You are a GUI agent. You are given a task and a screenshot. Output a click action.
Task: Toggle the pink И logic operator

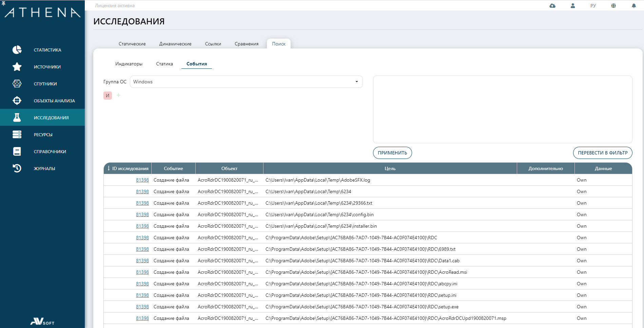(x=108, y=96)
